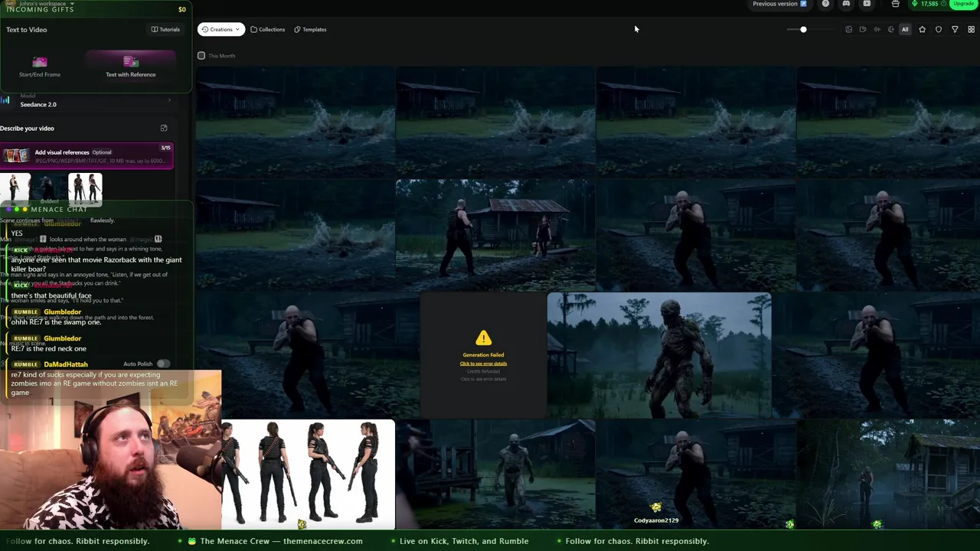
Task: Click DaMadHattah username in chat
Action: click(66, 364)
